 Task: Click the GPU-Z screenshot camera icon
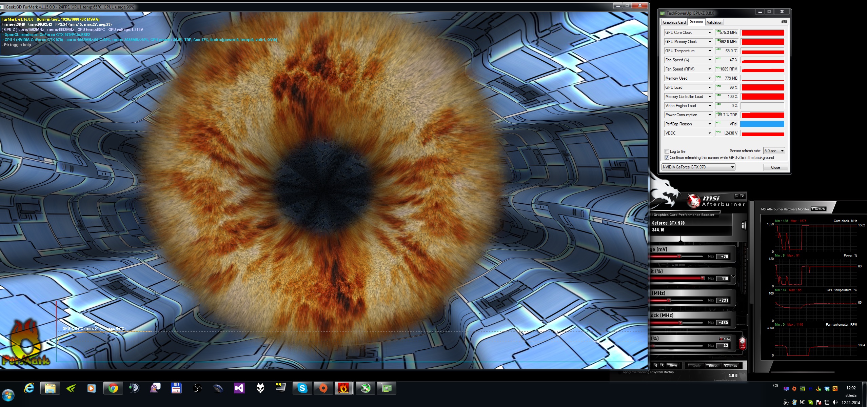tap(784, 22)
